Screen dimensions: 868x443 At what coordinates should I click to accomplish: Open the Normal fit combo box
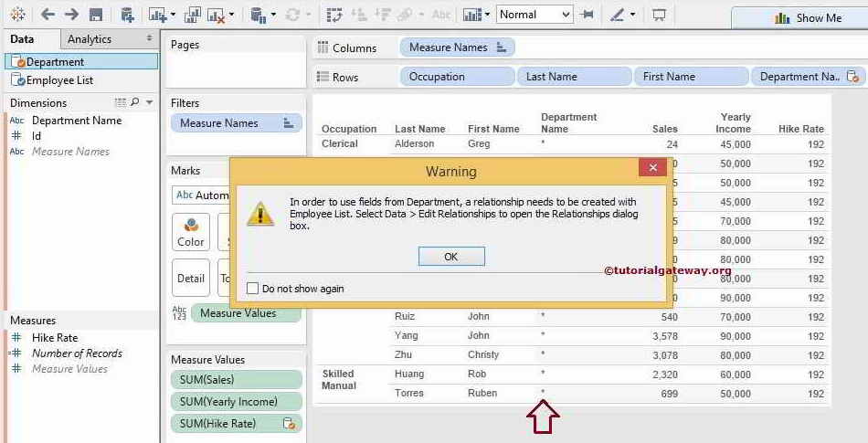point(535,15)
